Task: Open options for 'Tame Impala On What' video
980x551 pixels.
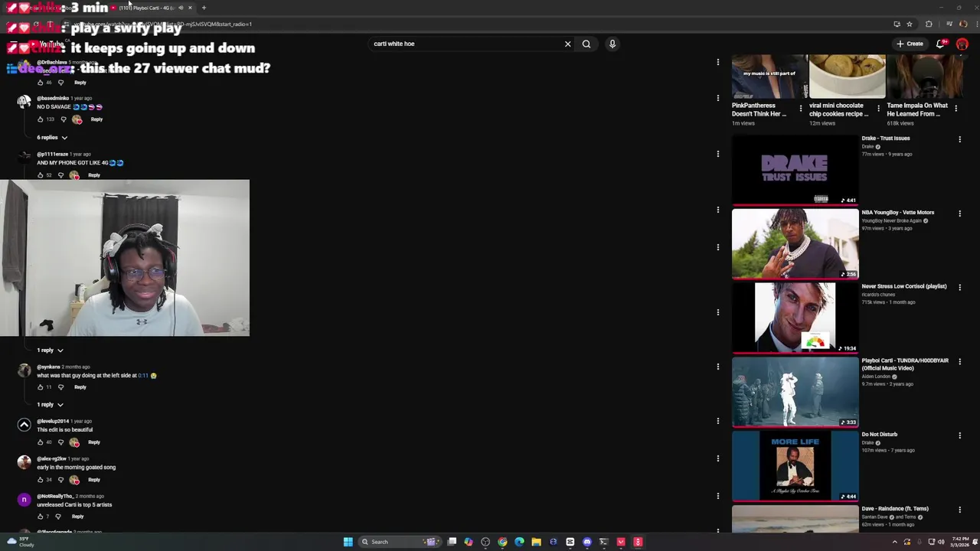Action: [955, 108]
